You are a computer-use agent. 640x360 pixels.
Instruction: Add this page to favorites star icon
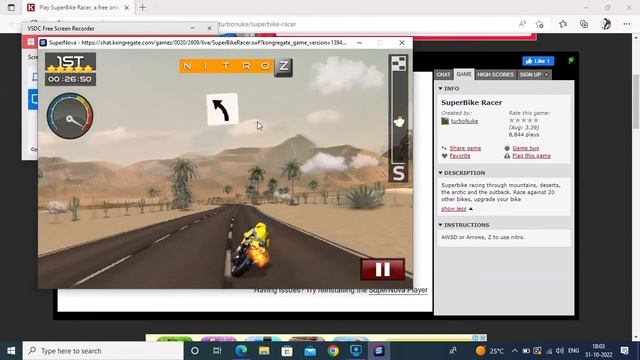click(x=540, y=24)
